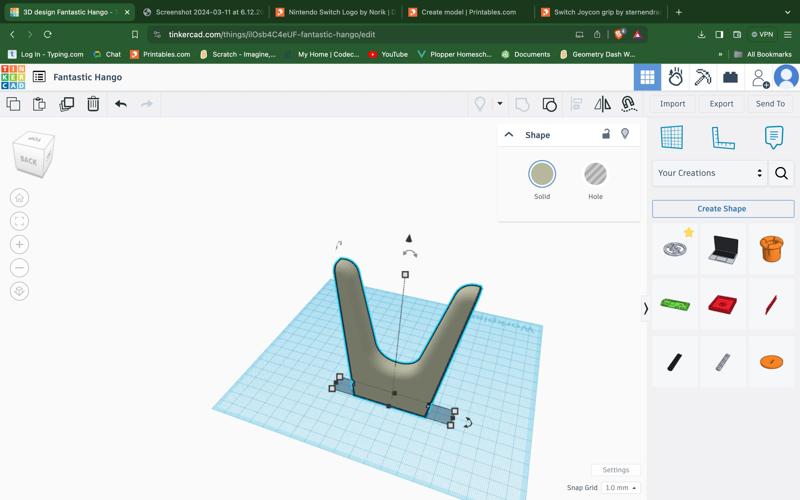Select the Solid shape option
The width and height of the screenshot is (800, 500).
click(542, 174)
